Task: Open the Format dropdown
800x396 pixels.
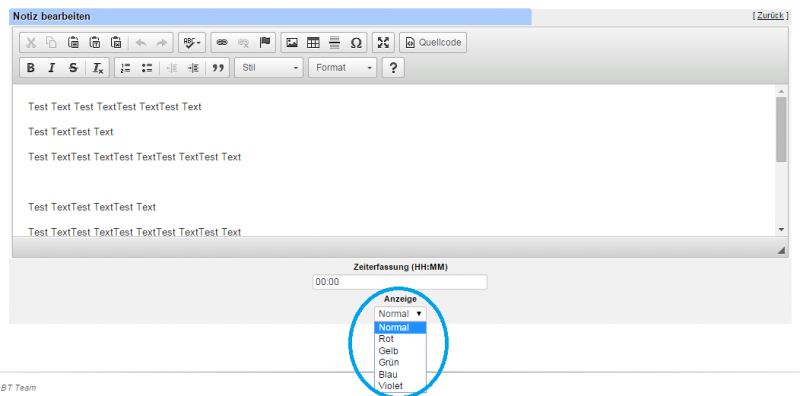Action: 342,68
